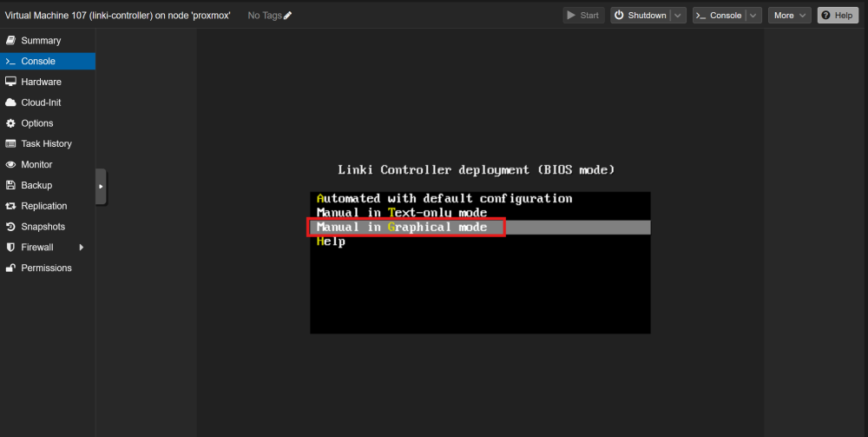Edit tags with the pencil icon
This screenshot has width=868, height=437.
point(287,16)
